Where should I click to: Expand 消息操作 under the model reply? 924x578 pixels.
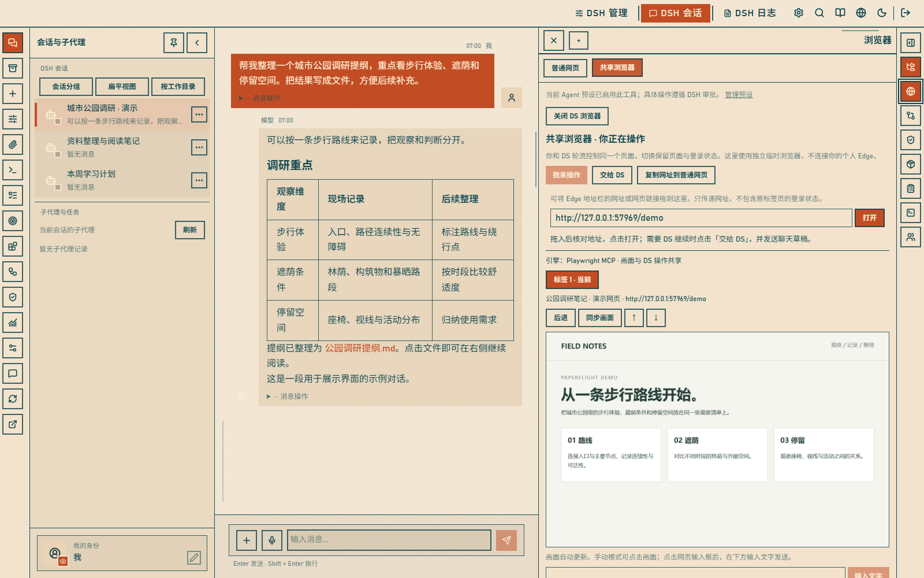288,397
